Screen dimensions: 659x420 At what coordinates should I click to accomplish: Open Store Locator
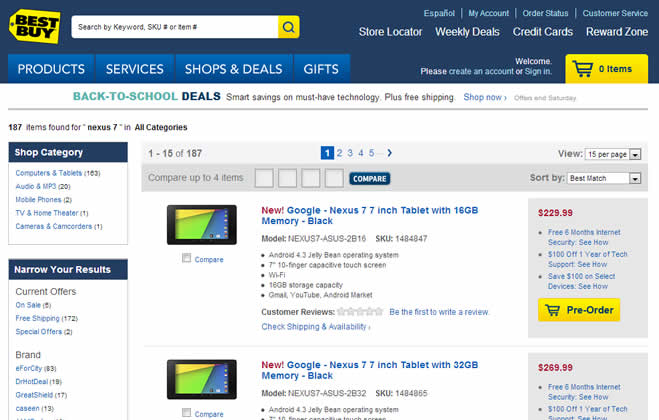coord(390,32)
